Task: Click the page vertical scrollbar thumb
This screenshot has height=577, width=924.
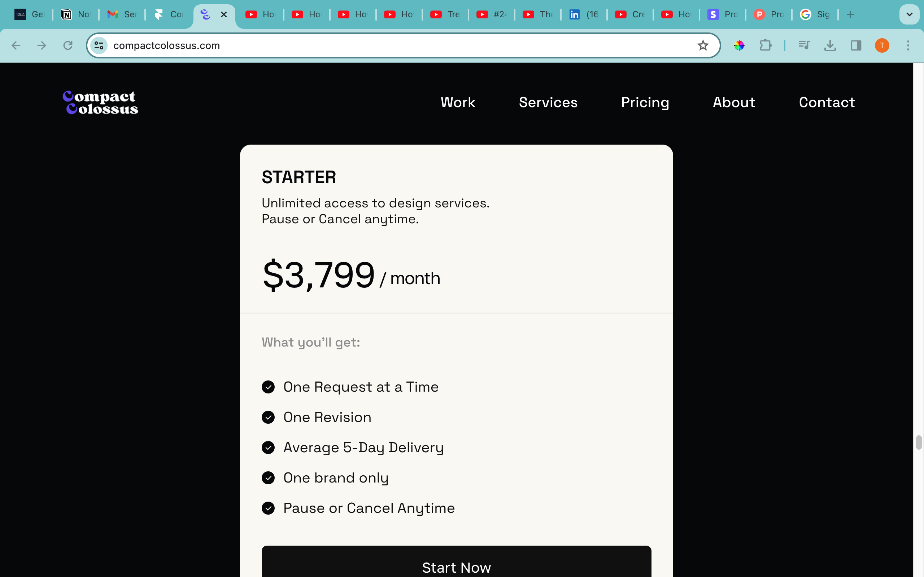Action: click(919, 442)
